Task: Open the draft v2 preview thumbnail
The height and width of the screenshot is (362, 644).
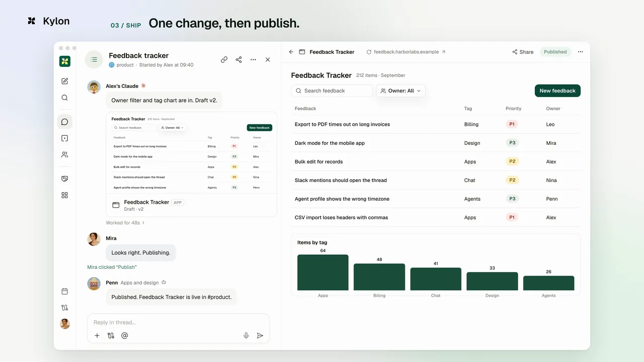Action: click(192, 153)
